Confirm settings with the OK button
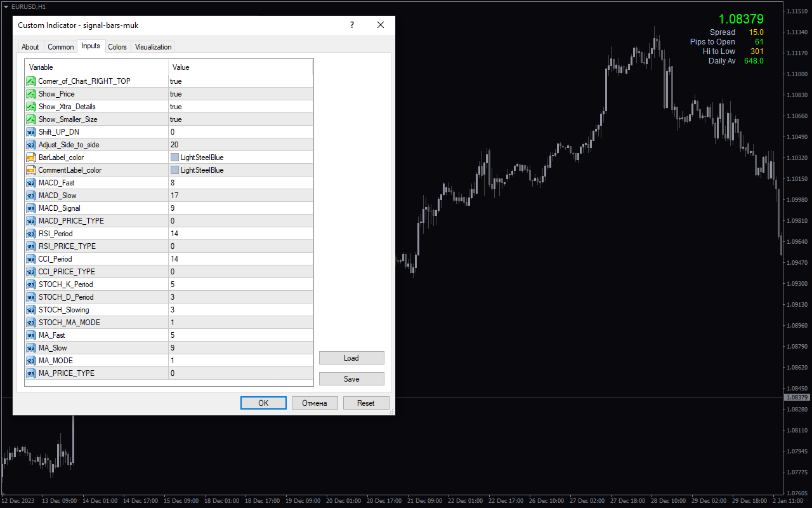Screen dimensions: 812x508 click(x=263, y=403)
